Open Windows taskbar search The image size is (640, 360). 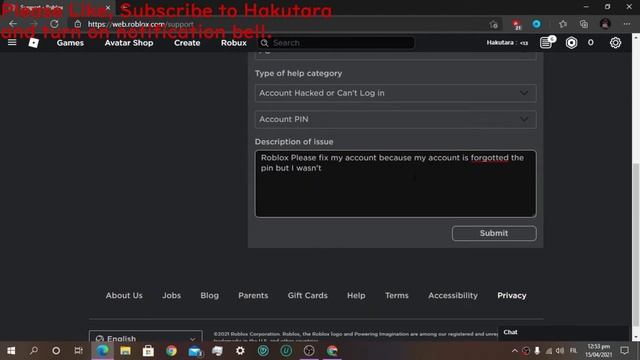click(x=34, y=351)
